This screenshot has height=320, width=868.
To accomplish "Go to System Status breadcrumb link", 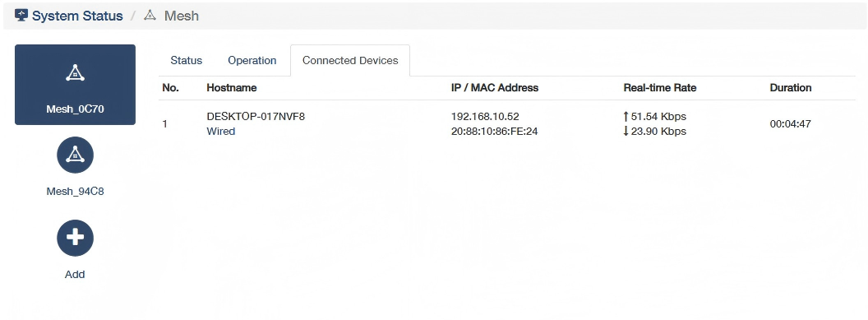I will point(77,16).
